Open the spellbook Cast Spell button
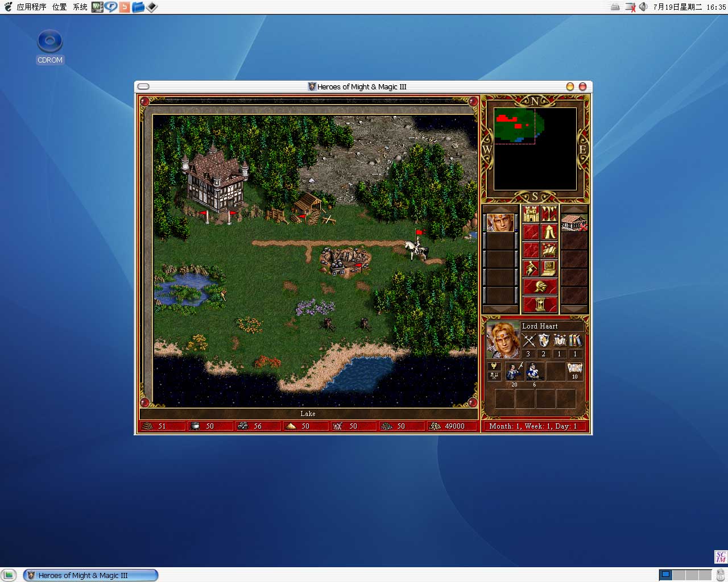 point(549,250)
